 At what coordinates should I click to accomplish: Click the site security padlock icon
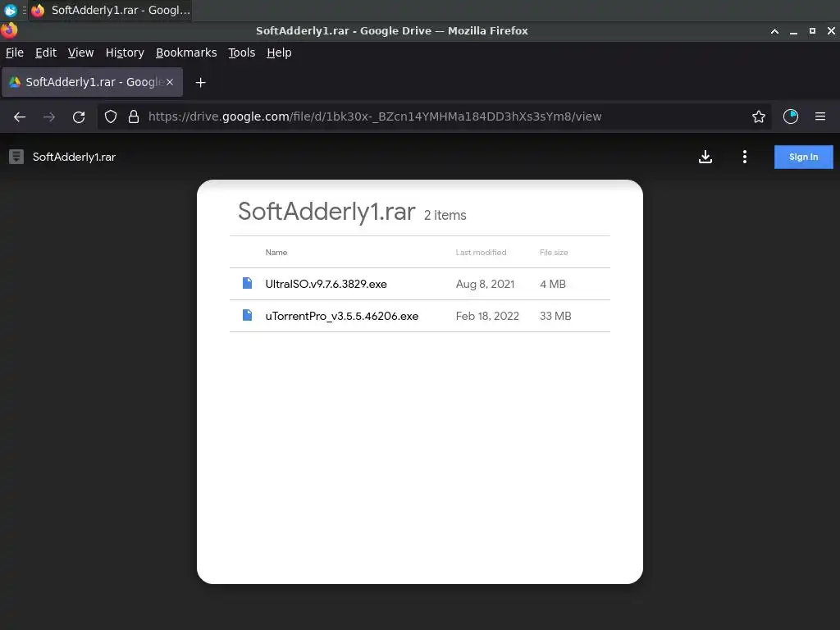(x=134, y=116)
